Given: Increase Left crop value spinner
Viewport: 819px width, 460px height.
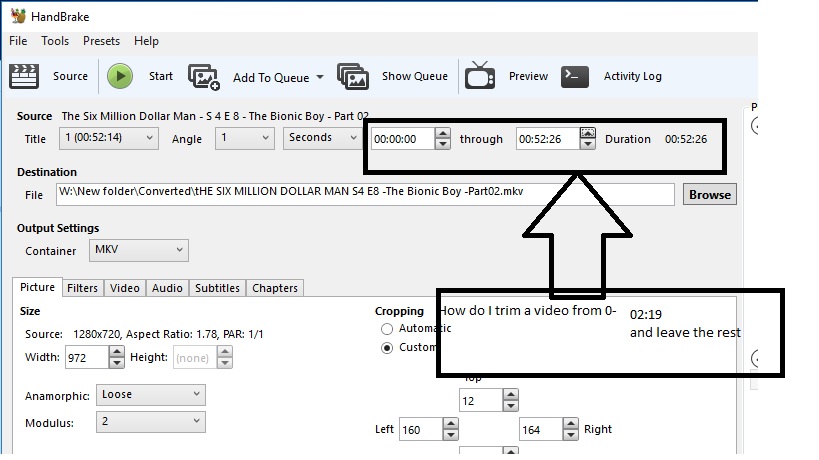Looking at the screenshot, I should [x=451, y=423].
